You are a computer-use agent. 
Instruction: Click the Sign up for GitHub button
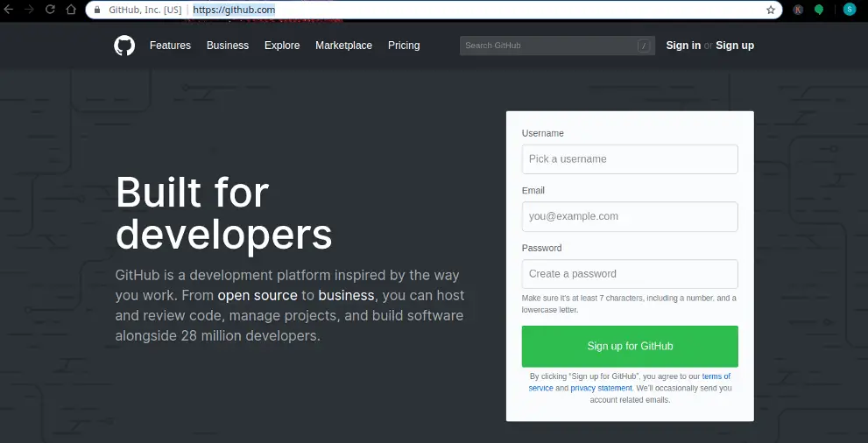pyautogui.click(x=630, y=346)
